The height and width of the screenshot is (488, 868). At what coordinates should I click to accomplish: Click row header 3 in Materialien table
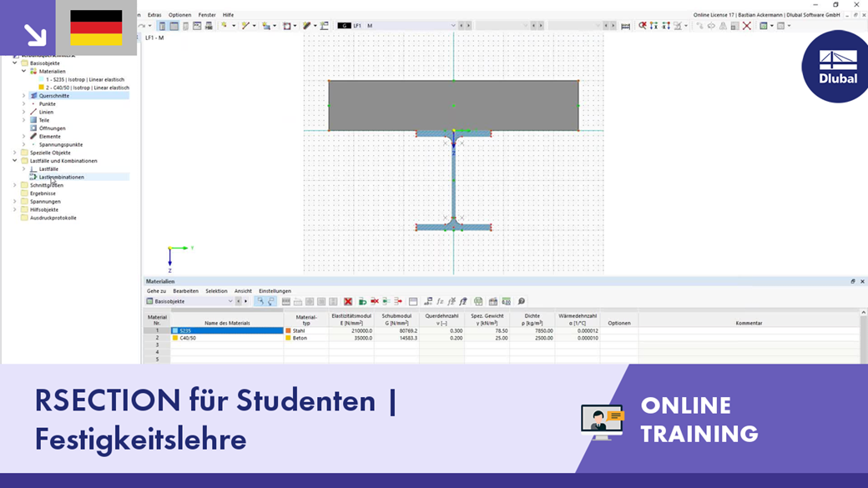click(157, 345)
